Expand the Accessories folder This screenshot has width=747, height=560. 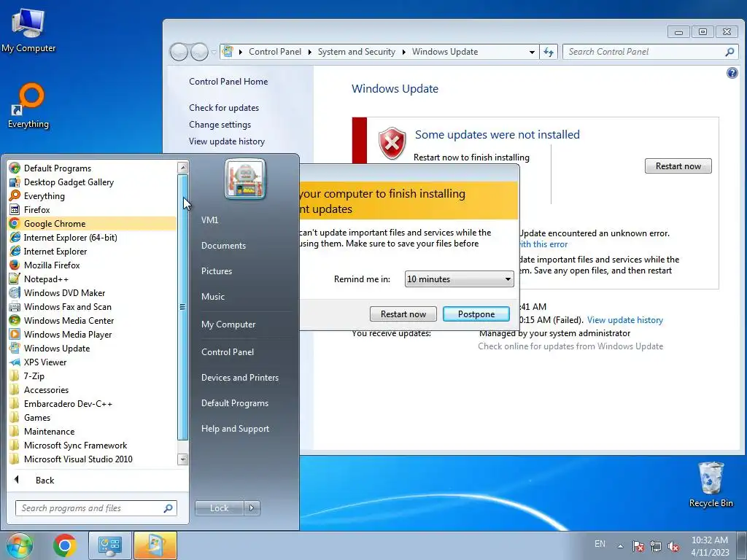pos(39,389)
